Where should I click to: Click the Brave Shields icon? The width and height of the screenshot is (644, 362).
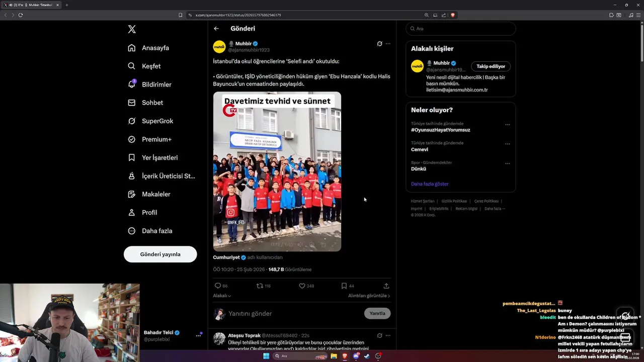[x=453, y=15]
